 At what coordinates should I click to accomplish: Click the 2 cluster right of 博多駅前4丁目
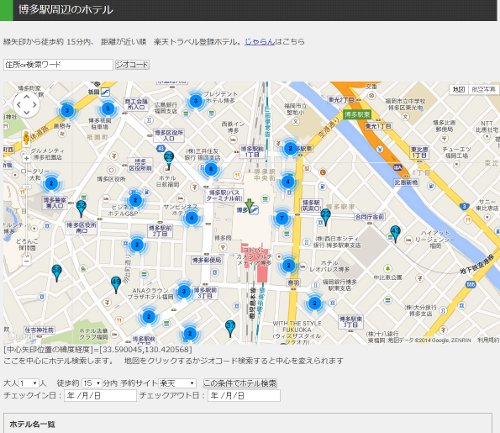pos(190,333)
